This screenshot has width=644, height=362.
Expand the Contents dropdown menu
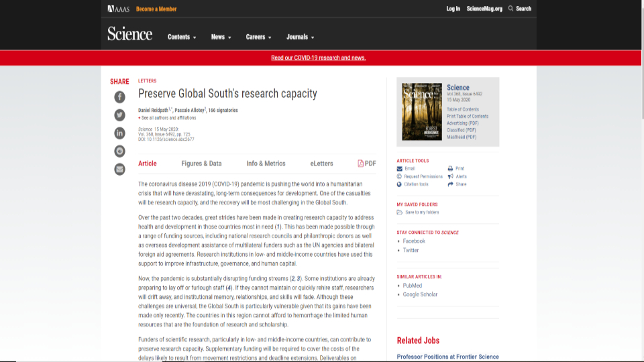click(x=182, y=37)
